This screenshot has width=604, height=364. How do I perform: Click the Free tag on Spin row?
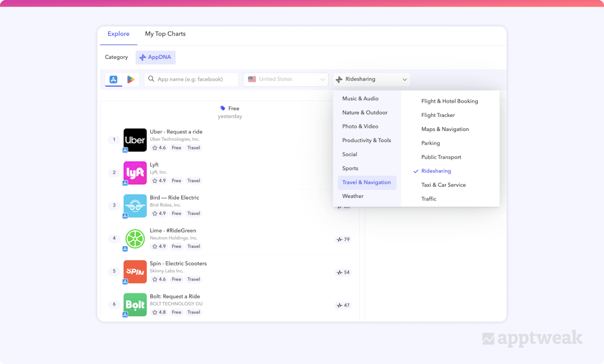[x=176, y=279]
